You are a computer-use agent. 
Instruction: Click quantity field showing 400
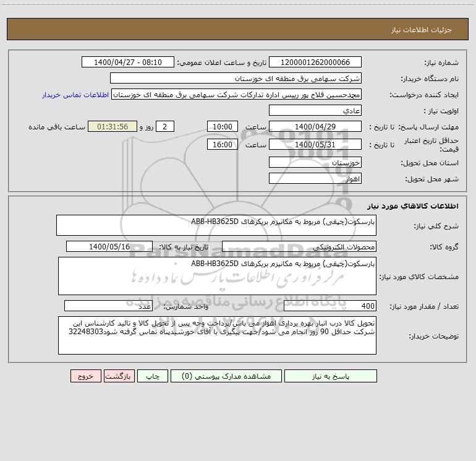coord(330,306)
